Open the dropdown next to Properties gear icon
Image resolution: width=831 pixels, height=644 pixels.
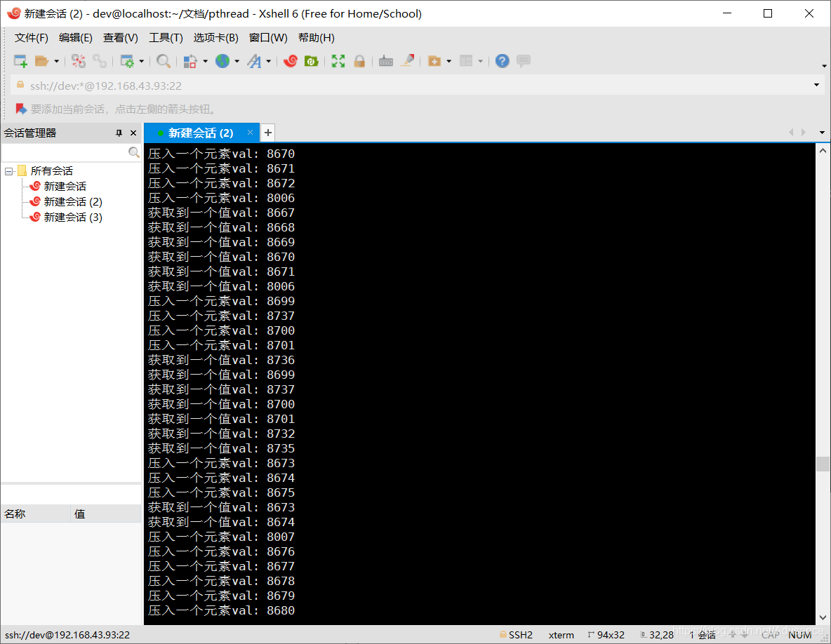[142, 62]
